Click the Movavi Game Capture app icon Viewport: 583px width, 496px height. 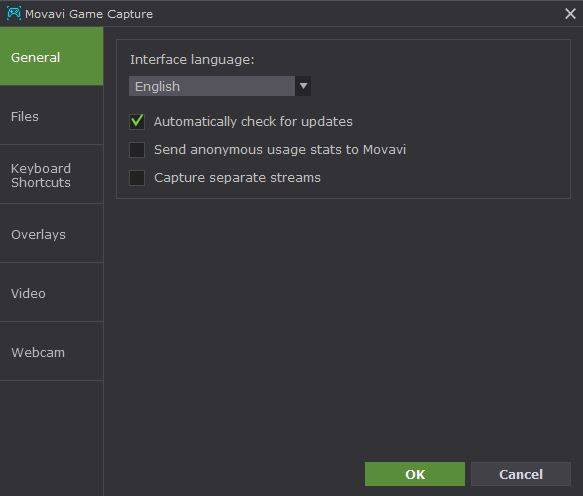(x=14, y=14)
